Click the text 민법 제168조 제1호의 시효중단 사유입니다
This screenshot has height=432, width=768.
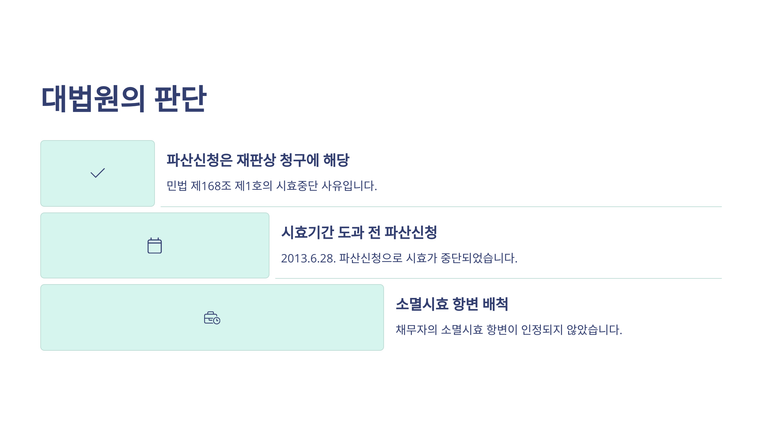tap(272, 186)
